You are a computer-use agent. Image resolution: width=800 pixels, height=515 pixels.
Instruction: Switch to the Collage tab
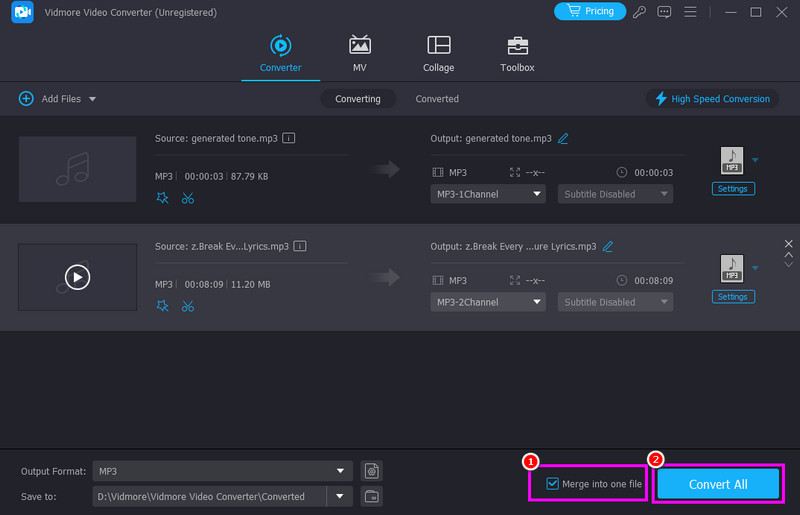pos(438,54)
